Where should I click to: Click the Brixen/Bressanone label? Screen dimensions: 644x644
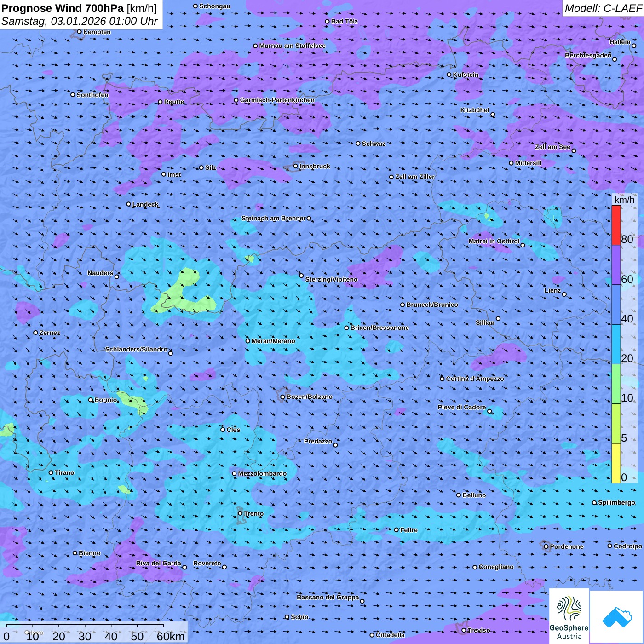tap(379, 328)
